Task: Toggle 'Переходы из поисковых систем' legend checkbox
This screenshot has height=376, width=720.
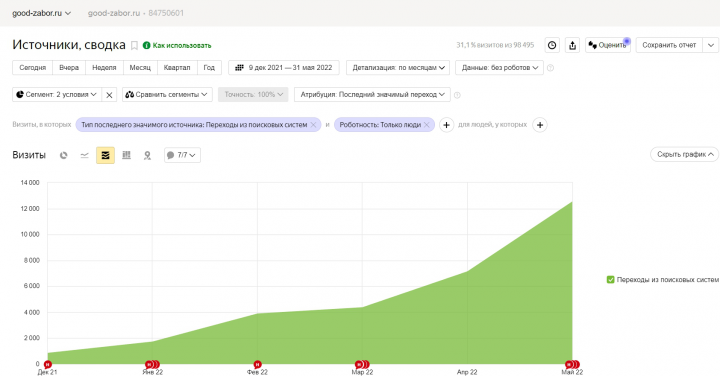Action: [610, 280]
